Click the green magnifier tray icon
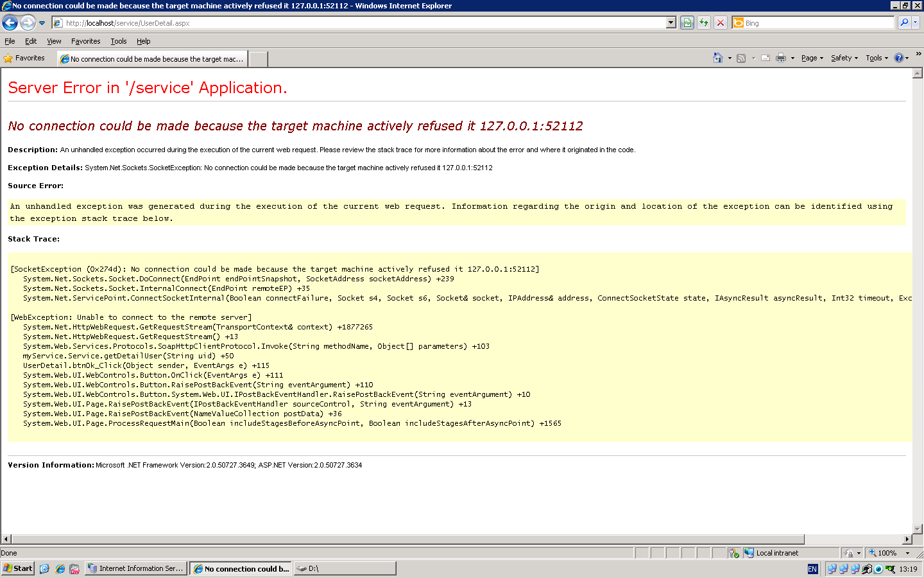The width and height of the screenshot is (924, 578). [890, 569]
